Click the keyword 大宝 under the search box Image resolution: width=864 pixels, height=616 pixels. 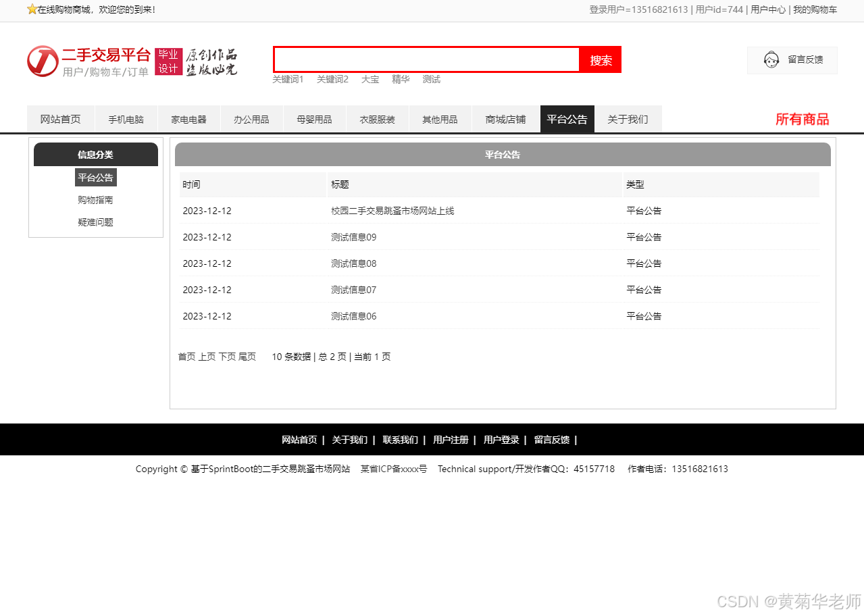370,79
